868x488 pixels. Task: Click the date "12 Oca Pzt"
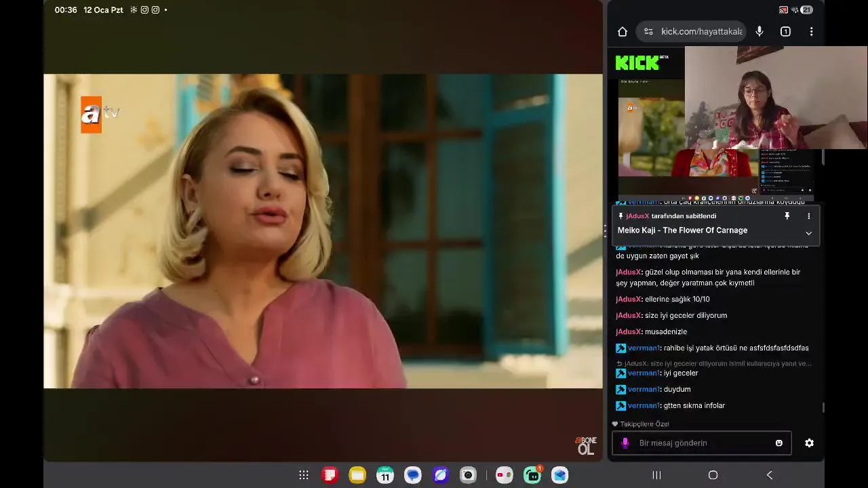click(x=103, y=10)
